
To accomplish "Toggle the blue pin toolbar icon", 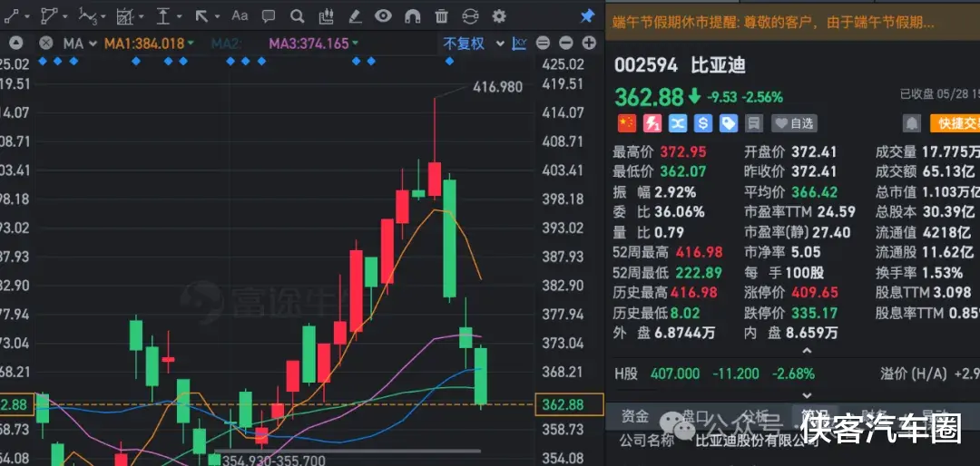I will [x=587, y=16].
